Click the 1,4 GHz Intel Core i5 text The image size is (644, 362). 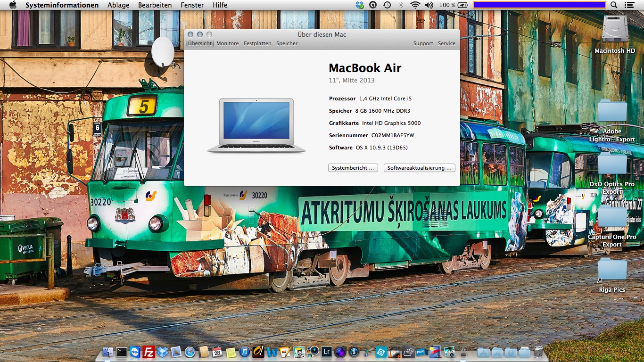pyautogui.click(x=385, y=99)
